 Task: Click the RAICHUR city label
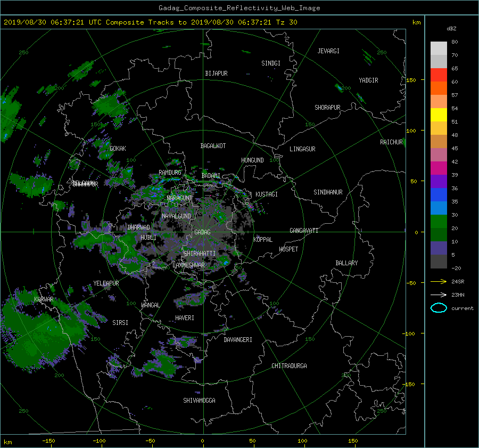[391, 142]
